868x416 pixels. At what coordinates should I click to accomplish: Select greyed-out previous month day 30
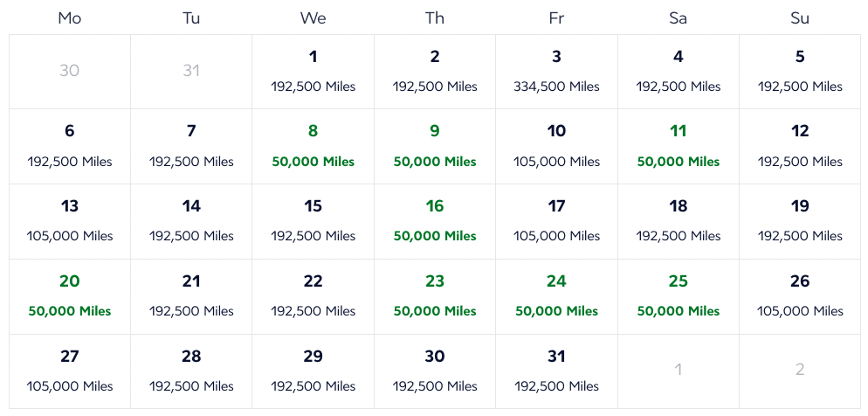(70, 72)
